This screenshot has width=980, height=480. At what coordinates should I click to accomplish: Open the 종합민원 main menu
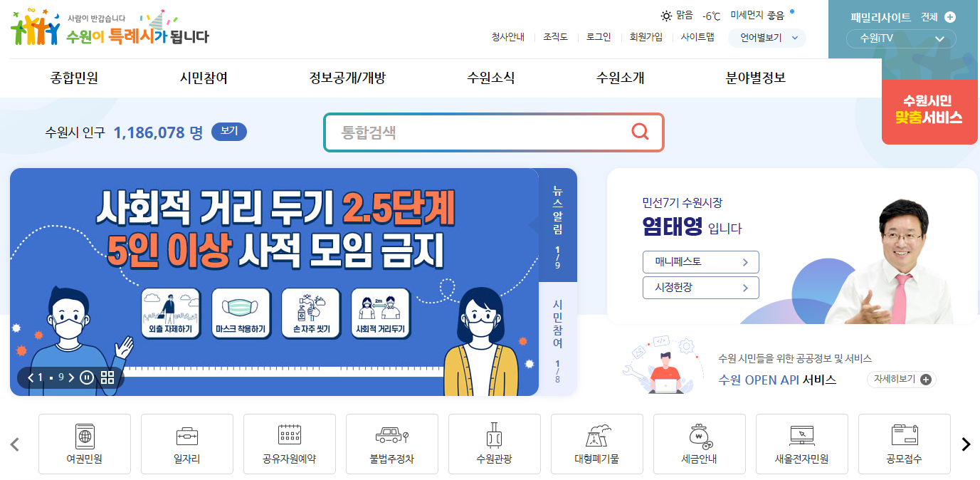coord(75,78)
